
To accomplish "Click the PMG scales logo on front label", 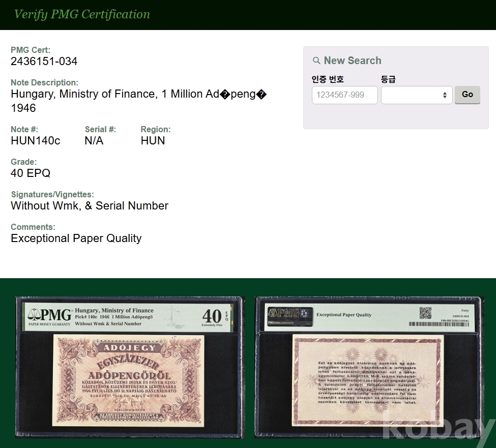I will tap(49, 315).
